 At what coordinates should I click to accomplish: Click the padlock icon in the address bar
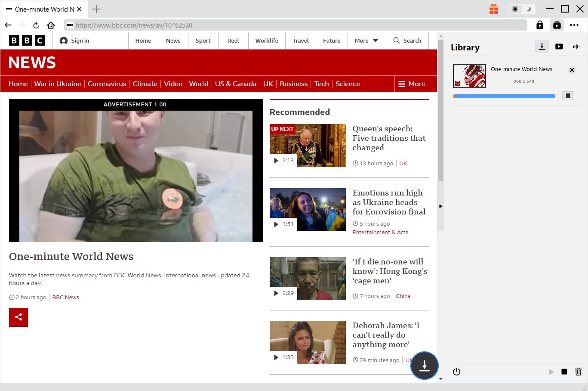(539, 25)
